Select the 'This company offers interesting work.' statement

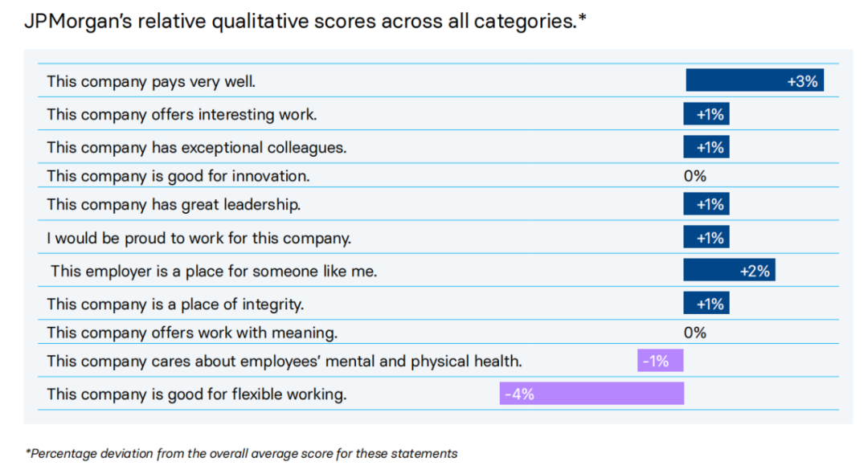[x=182, y=114]
